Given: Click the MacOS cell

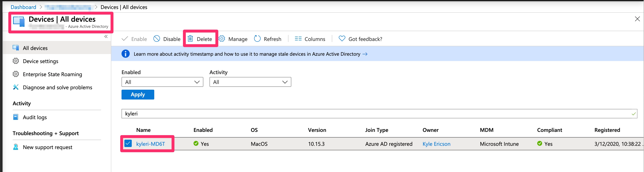Looking at the screenshot, I should tap(259, 144).
